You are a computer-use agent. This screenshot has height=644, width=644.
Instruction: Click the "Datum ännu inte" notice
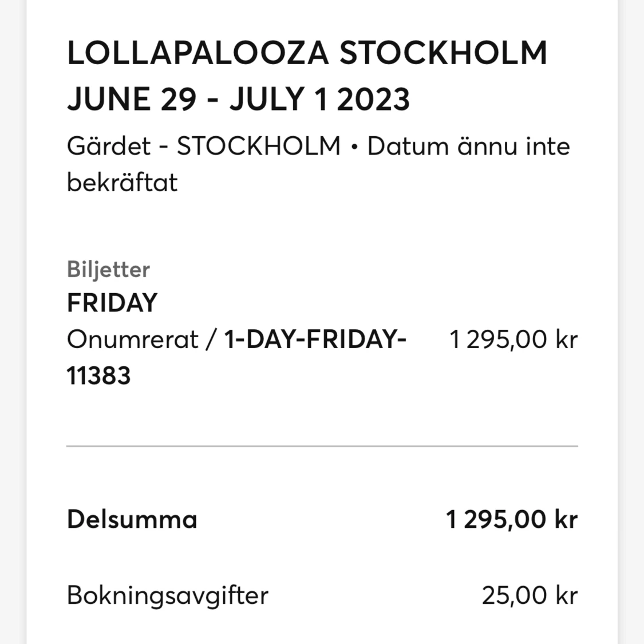tap(468, 146)
